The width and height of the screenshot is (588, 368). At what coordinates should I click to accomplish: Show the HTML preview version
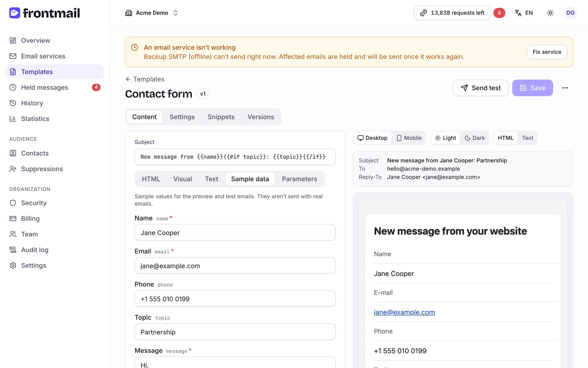click(x=506, y=138)
